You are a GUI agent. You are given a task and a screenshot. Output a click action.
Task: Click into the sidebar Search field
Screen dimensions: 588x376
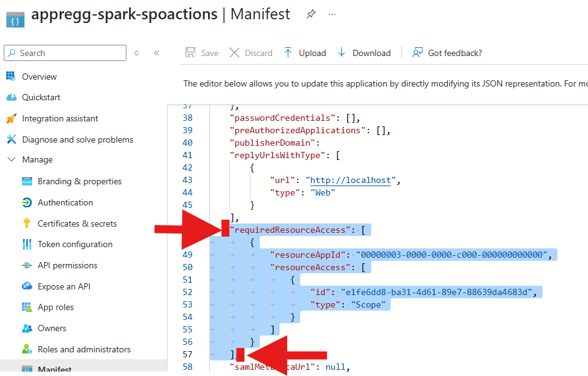[69, 53]
